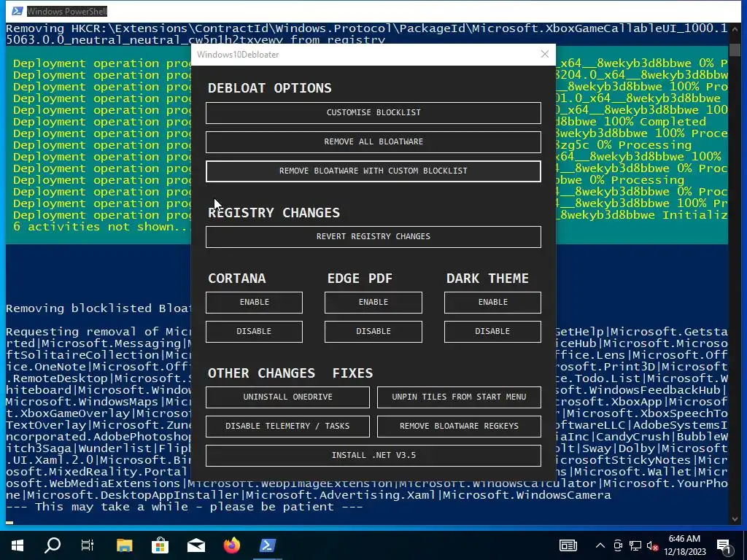Click the Cortana section heading
This screenshot has width=747, height=560.
click(237, 278)
